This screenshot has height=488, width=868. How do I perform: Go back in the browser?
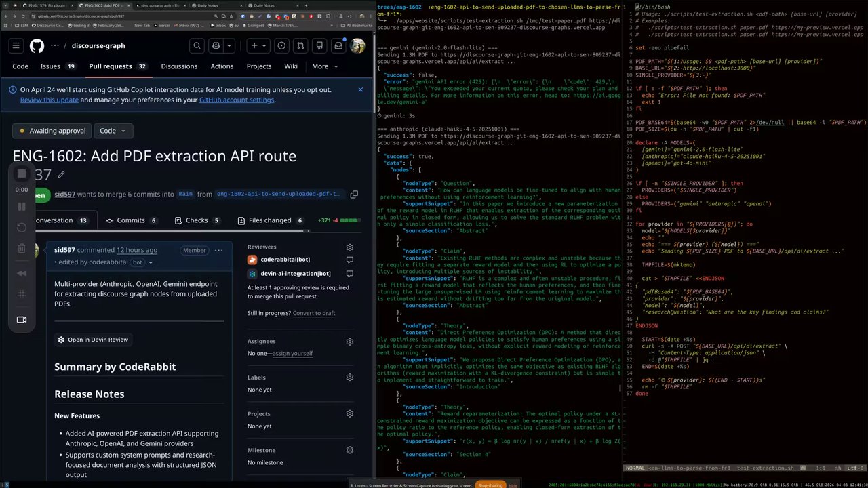pyautogui.click(x=7, y=16)
